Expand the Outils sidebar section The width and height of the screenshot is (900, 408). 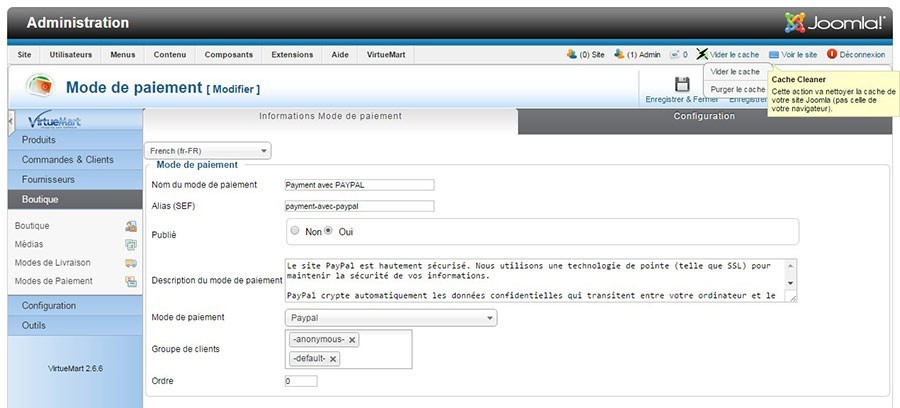75,325
